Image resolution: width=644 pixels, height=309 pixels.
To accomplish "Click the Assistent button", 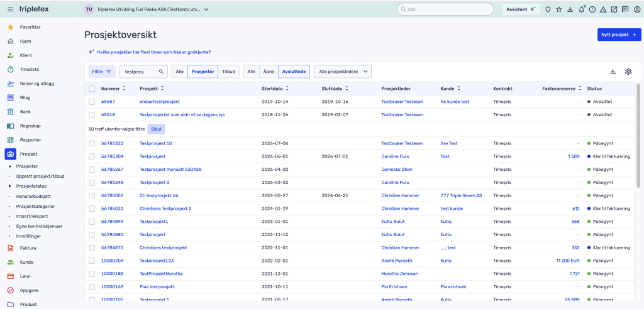I will pyautogui.click(x=521, y=9).
